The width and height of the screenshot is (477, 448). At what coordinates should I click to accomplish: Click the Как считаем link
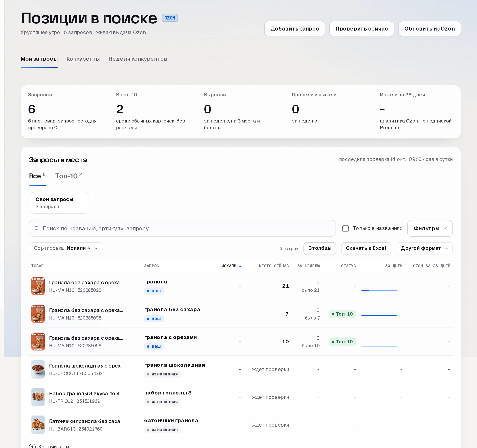[54, 446]
